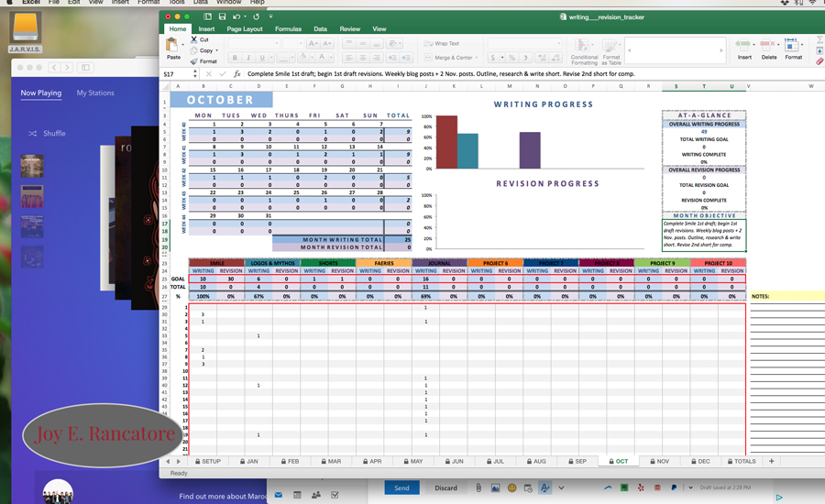The width and height of the screenshot is (825, 504).
Task: Toggle Wrap Text in ribbon
Action: [442, 44]
